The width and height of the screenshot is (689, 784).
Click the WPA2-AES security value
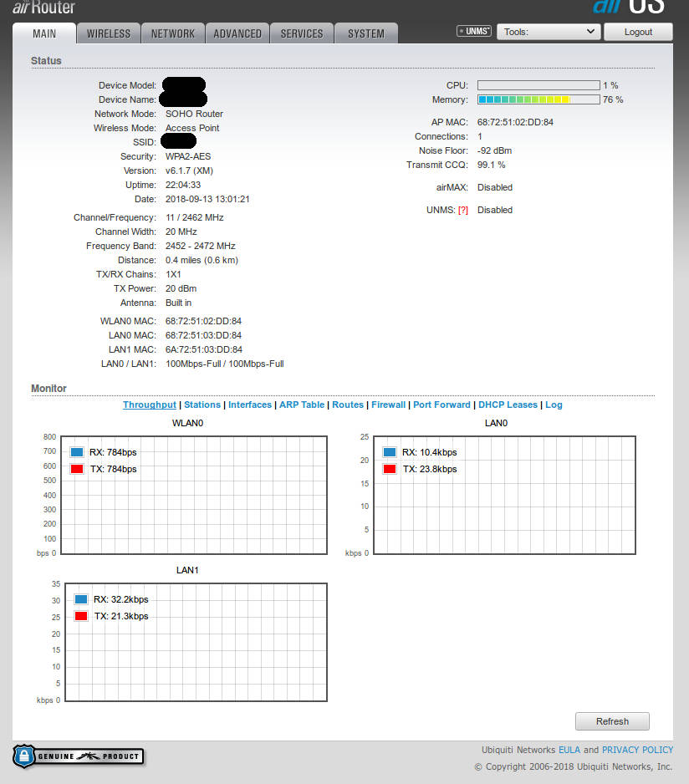click(188, 156)
